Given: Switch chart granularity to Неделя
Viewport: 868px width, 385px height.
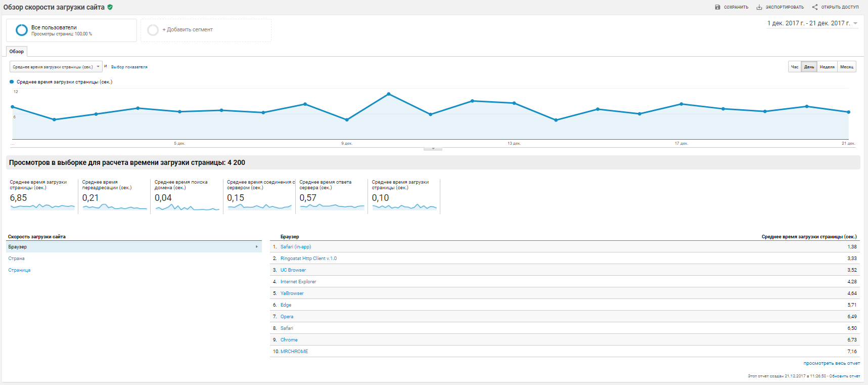Looking at the screenshot, I should (x=827, y=67).
